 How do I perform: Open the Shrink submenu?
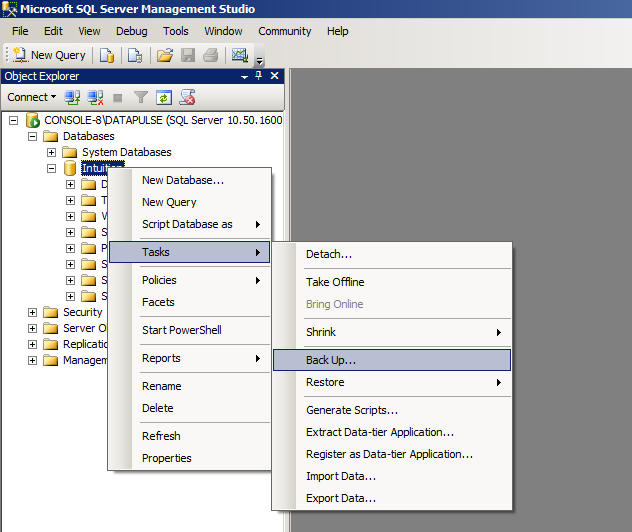tap(392, 332)
